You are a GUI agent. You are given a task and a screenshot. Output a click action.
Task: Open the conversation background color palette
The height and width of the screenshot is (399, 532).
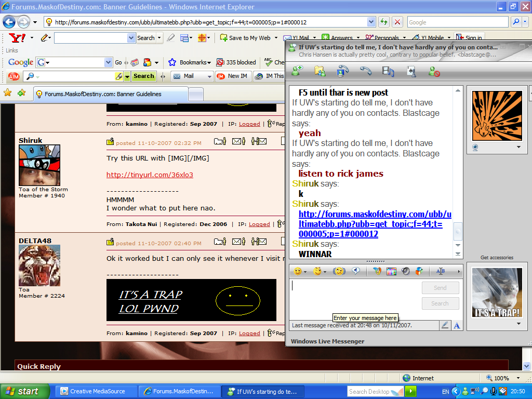[391, 271]
